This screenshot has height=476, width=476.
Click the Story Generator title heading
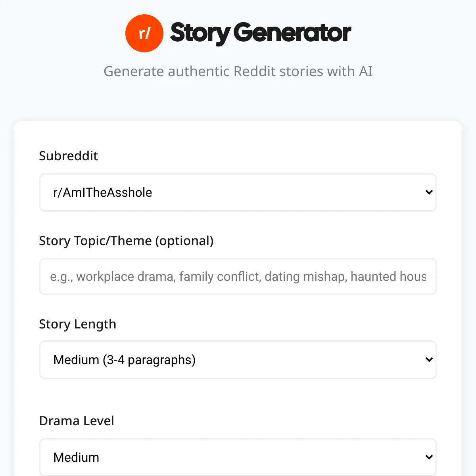[260, 33]
